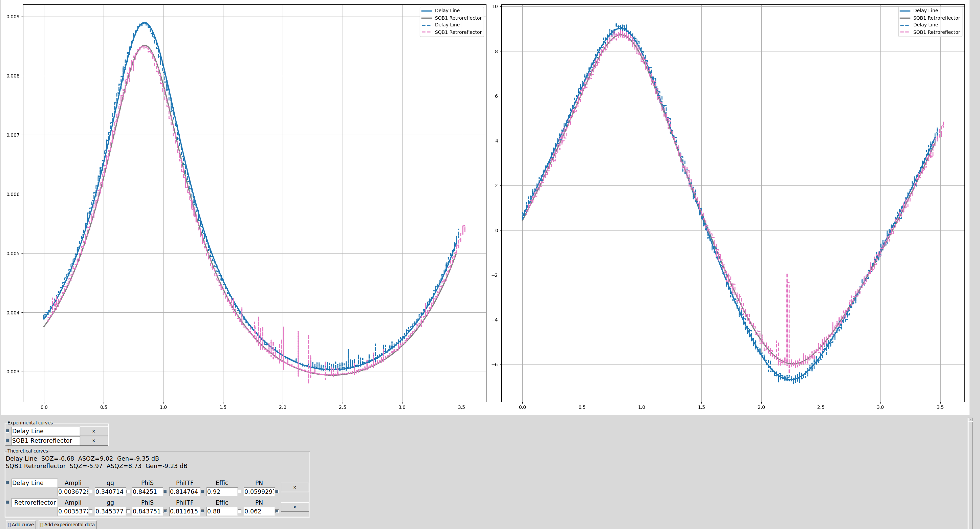Enable the Ampli checkbox in Delay Line row
The image size is (980, 529).
91,492
